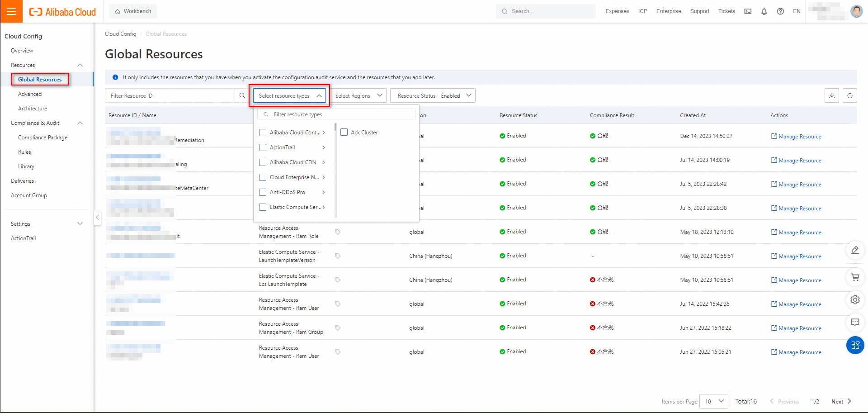Collapse the Select resource types dropdown

click(x=289, y=95)
